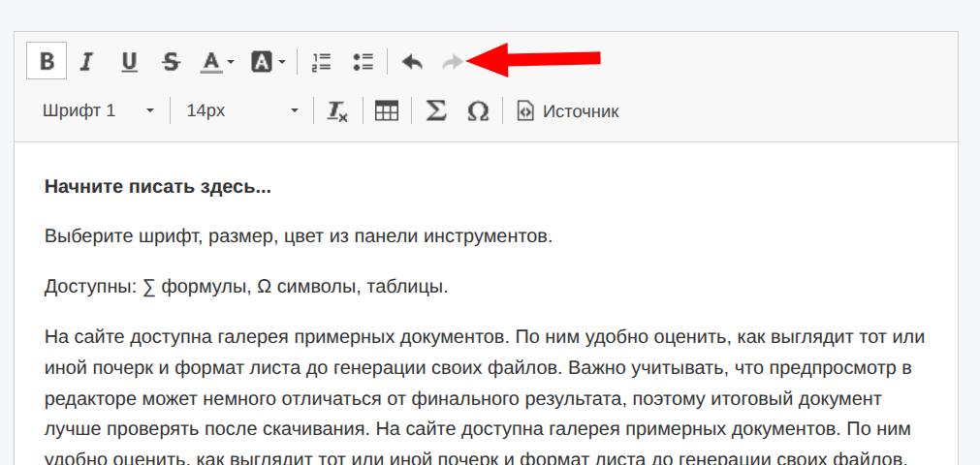Undo the last action
Image resolution: width=980 pixels, height=465 pixels.
[412, 61]
